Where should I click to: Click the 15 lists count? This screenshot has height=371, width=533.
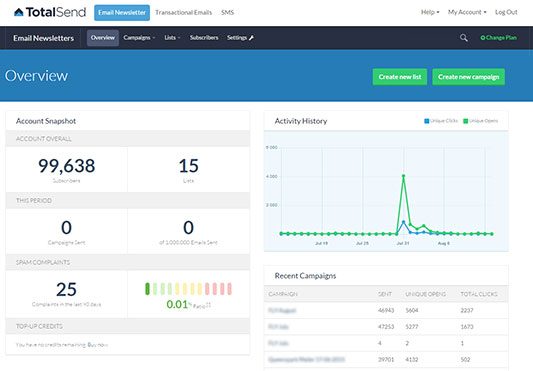coord(189,166)
